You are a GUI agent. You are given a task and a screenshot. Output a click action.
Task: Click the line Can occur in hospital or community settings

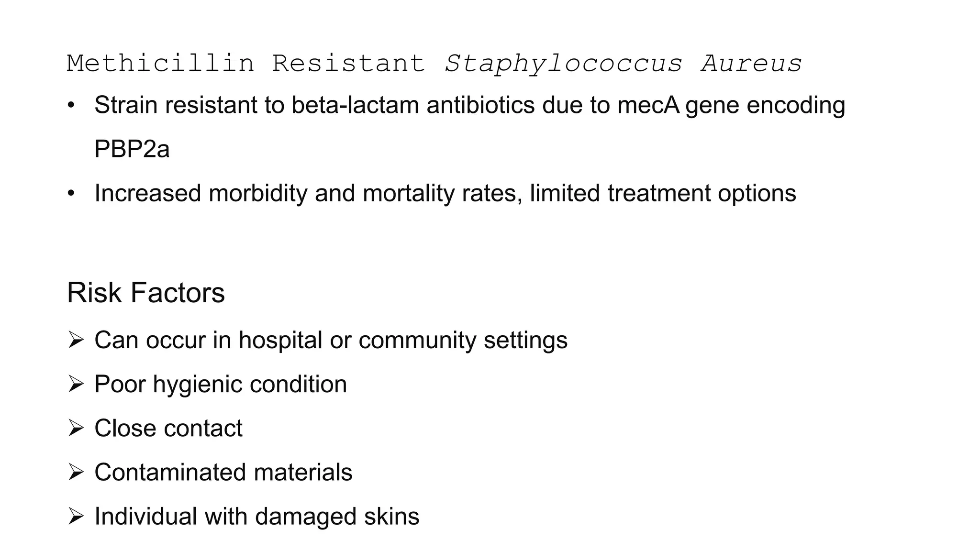tap(331, 341)
